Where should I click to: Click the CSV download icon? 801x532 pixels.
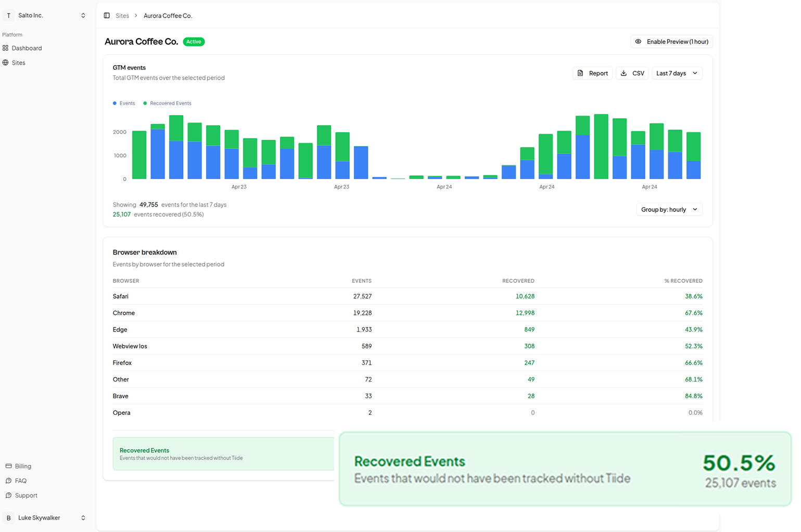pos(624,73)
